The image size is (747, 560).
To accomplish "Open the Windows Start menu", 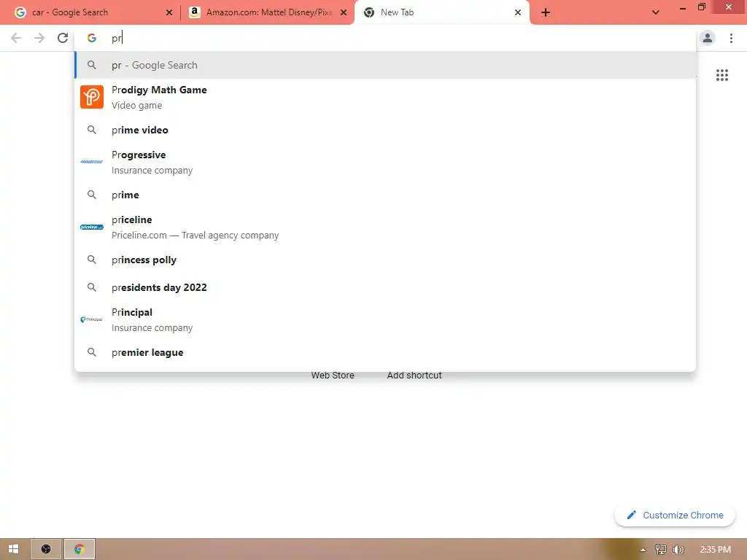I will [13, 549].
